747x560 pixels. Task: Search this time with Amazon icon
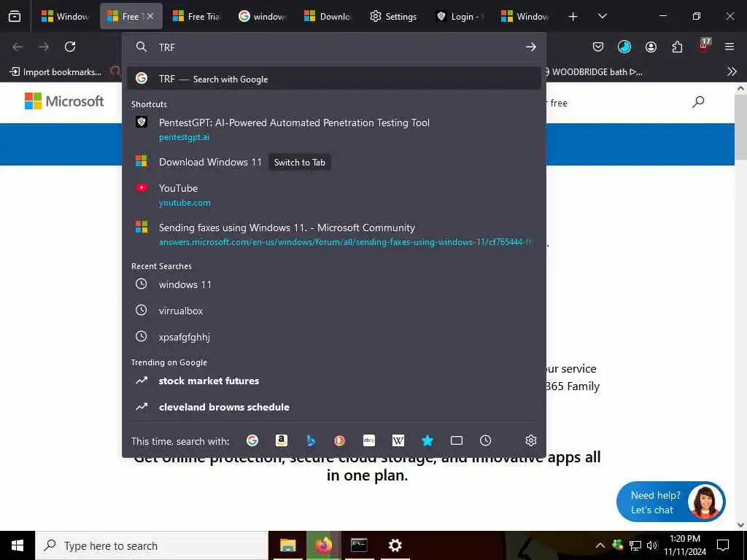coord(282,440)
